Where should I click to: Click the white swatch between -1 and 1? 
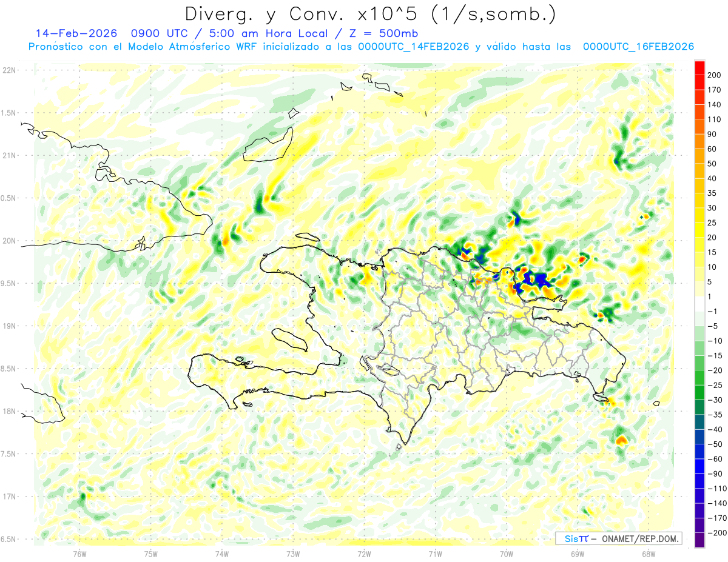pos(699,304)
